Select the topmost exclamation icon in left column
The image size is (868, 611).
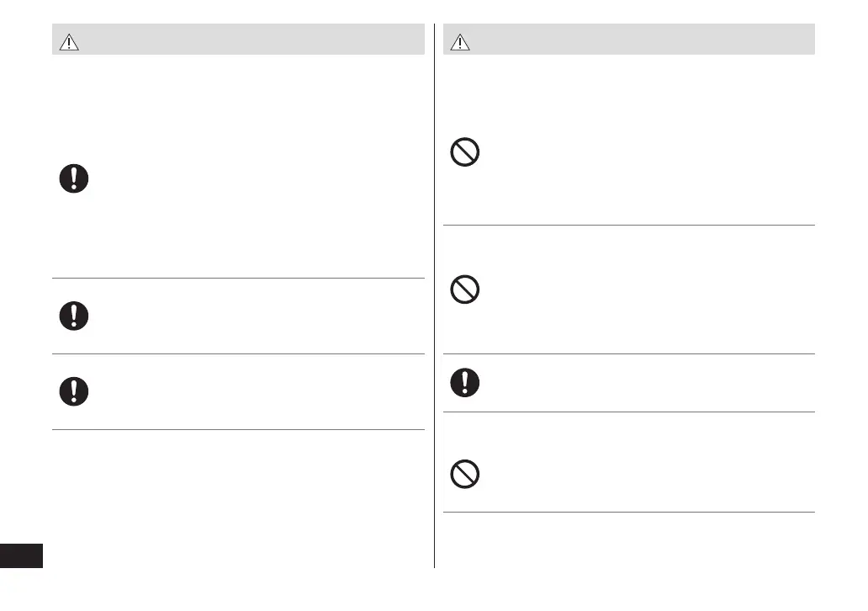(74, 179)
